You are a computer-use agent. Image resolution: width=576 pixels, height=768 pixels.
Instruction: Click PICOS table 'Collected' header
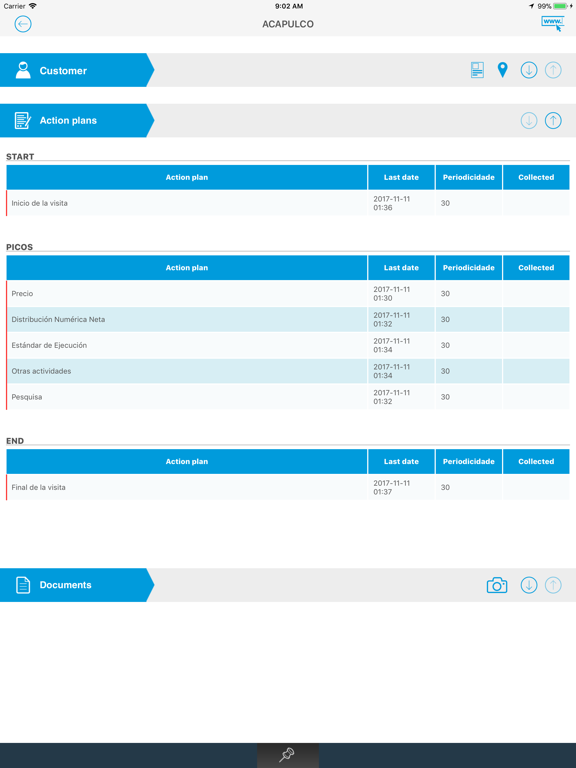tap(536, 268)
